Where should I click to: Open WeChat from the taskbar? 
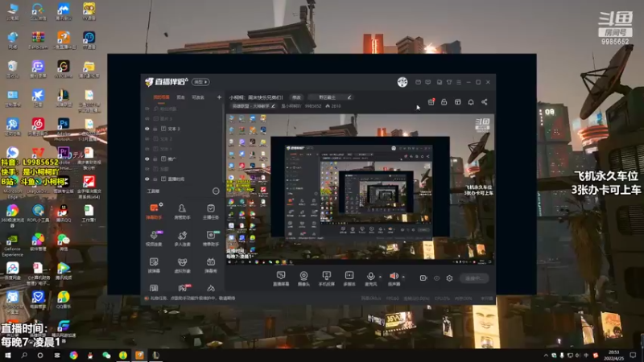[x=106, y=355]
